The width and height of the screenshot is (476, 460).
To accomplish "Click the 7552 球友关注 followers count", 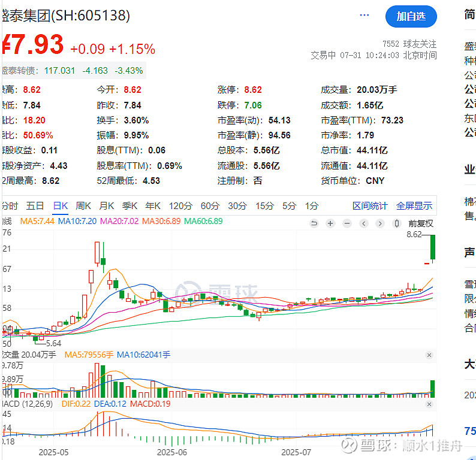I will (x=409, y=44).
